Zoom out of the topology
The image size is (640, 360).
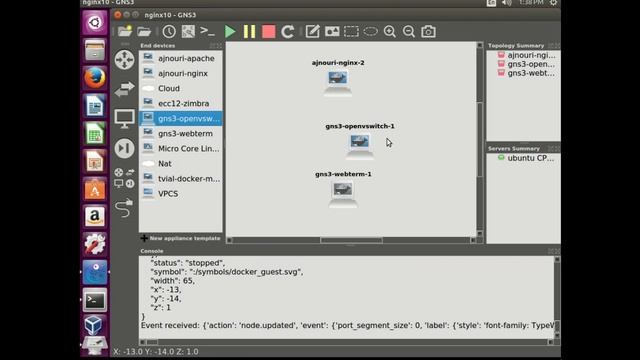point(409,31)
